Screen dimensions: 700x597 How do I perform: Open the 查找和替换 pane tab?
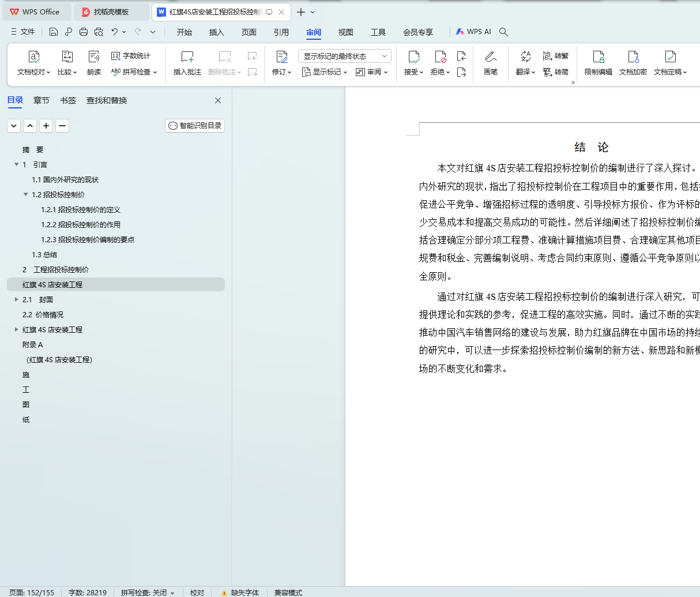[x=107, y=100]
